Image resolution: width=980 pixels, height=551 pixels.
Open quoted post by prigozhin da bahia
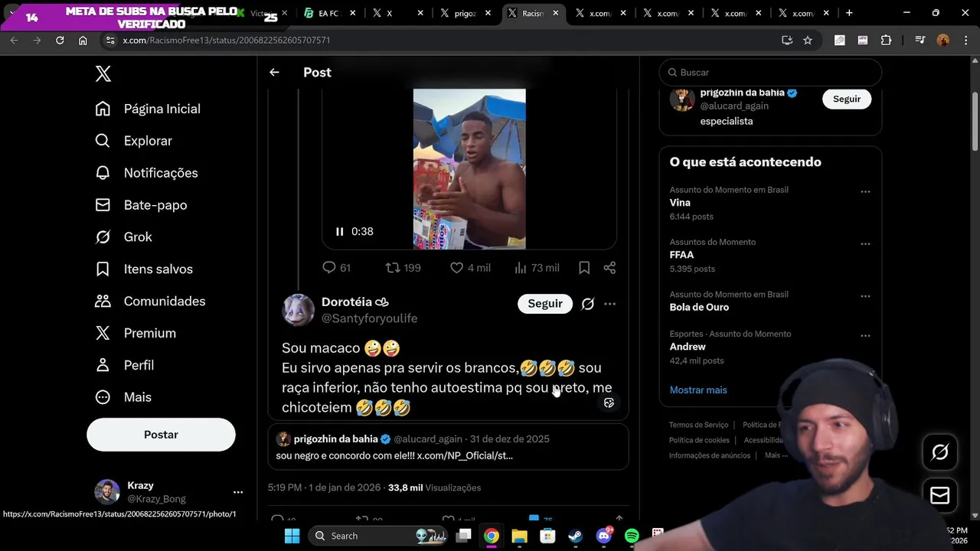(x=448, y=447)
